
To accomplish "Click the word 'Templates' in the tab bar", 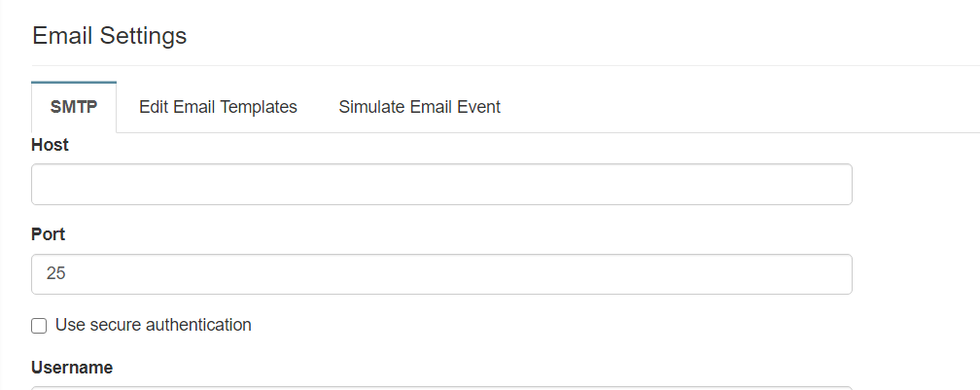I will click(x=260, y=107).
